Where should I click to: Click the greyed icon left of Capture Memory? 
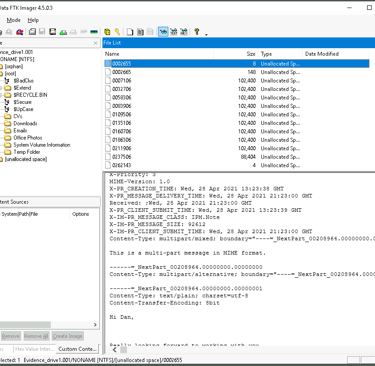coord(83,32)
